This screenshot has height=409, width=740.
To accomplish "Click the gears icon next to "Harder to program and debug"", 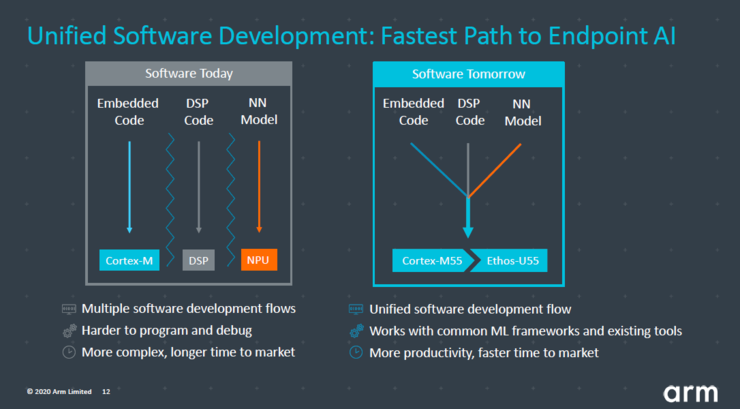I will tap(68, 331).
